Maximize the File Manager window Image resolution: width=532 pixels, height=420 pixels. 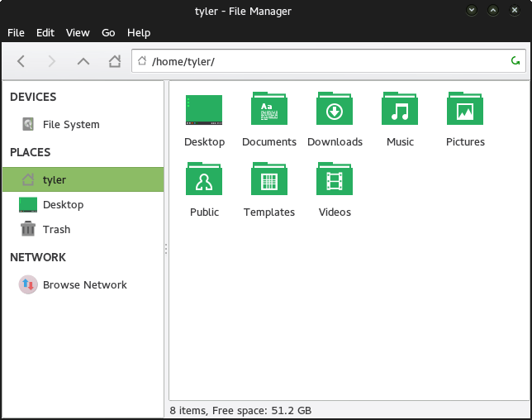coord(493,10)
